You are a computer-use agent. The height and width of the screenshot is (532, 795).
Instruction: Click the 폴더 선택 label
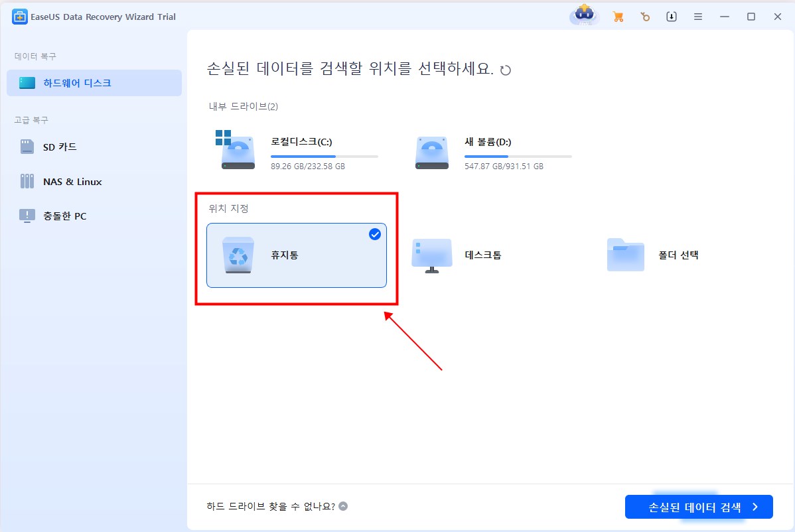[x=678, y=255]
